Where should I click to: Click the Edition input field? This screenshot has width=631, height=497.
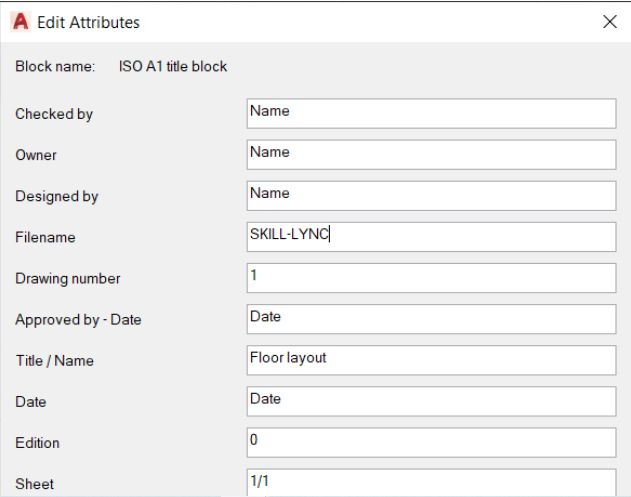point(431,443)
